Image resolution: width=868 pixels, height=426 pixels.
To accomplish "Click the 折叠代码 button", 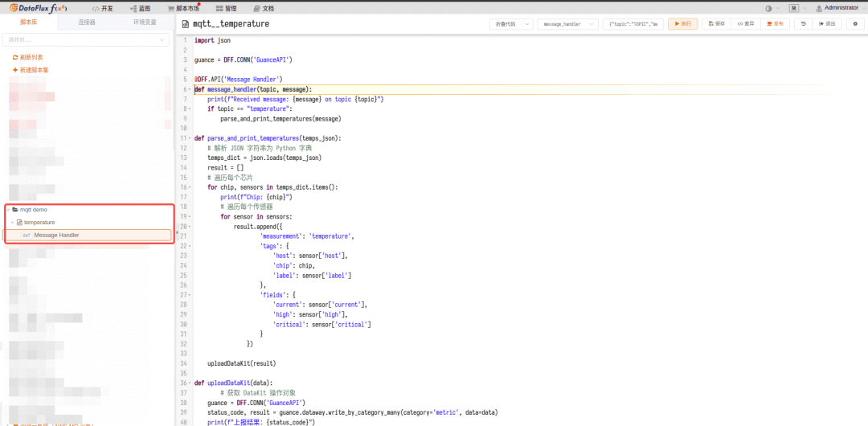I will [506, 24].
